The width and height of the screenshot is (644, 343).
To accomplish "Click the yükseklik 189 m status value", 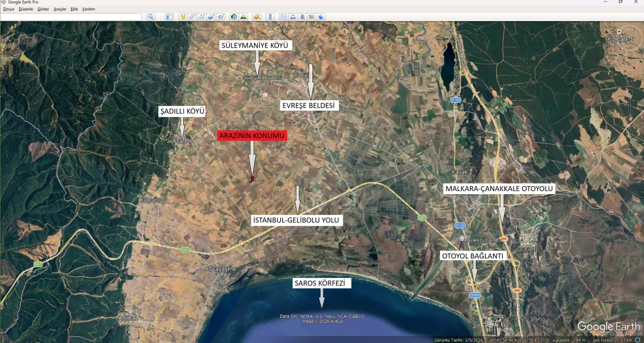I will pyautogui.click(x=569, y=340).
